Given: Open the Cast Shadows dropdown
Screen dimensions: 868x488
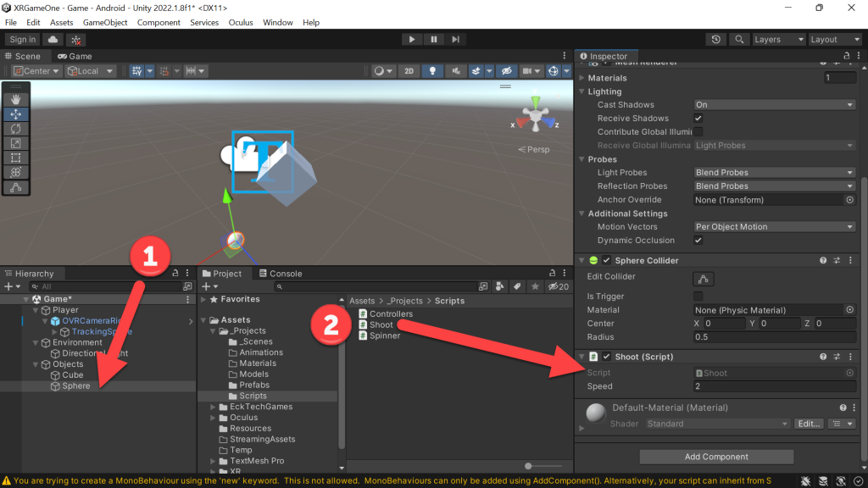Looking at the screenshot, I should tap(775, 104).
